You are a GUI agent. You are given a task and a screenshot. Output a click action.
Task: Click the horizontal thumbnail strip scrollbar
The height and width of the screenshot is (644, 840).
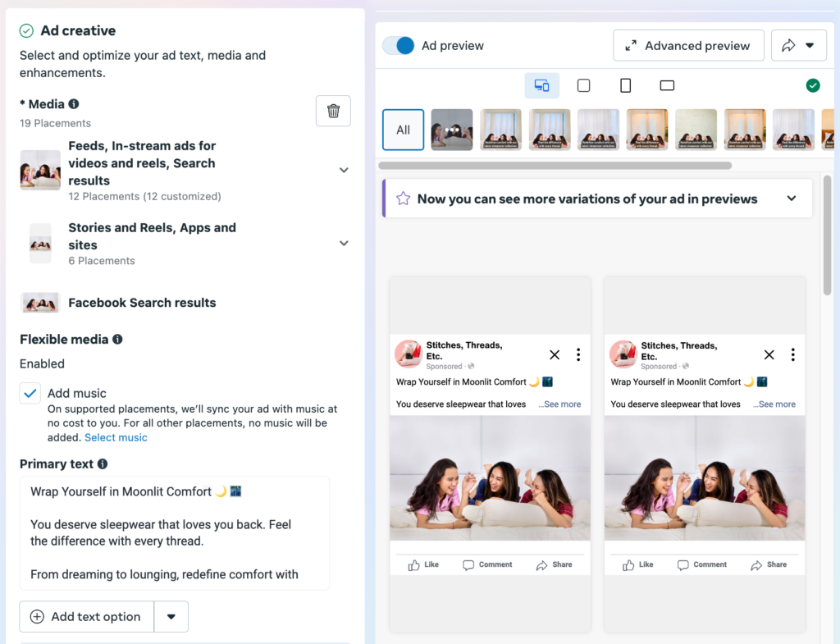click(x=555, y=166)
